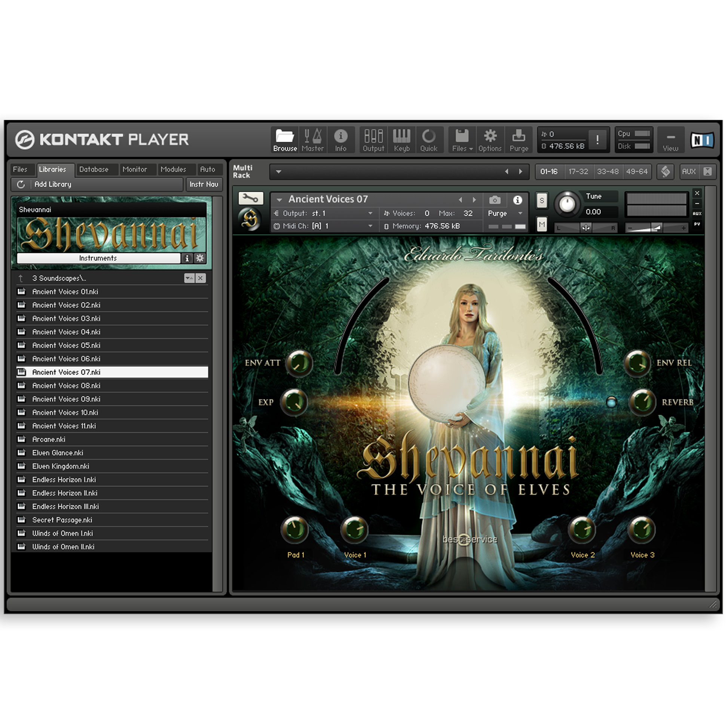Image resolution: width=728 pixels, height=728 pixels.
Task: Switch to the Database tab
Action: pyautogui.click(x=94, y=169)
